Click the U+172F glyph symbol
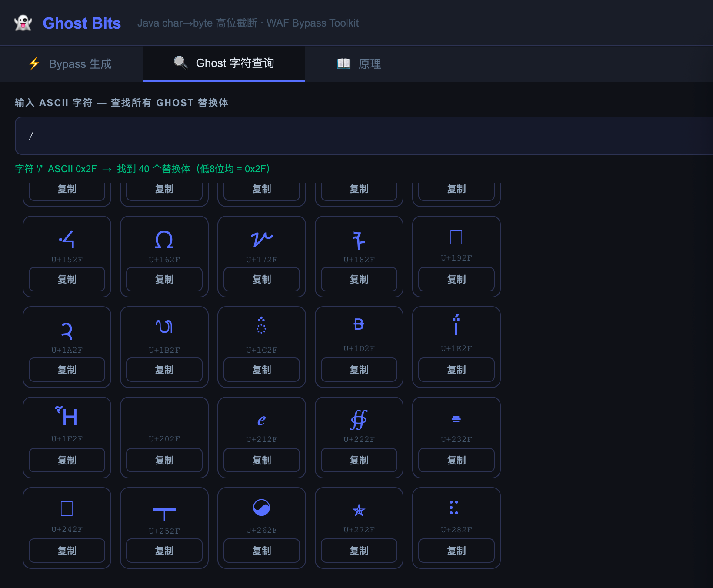Image resolution: width=713 pixels, height=588 pixels. pyautogui.click(x=262, y=239)
